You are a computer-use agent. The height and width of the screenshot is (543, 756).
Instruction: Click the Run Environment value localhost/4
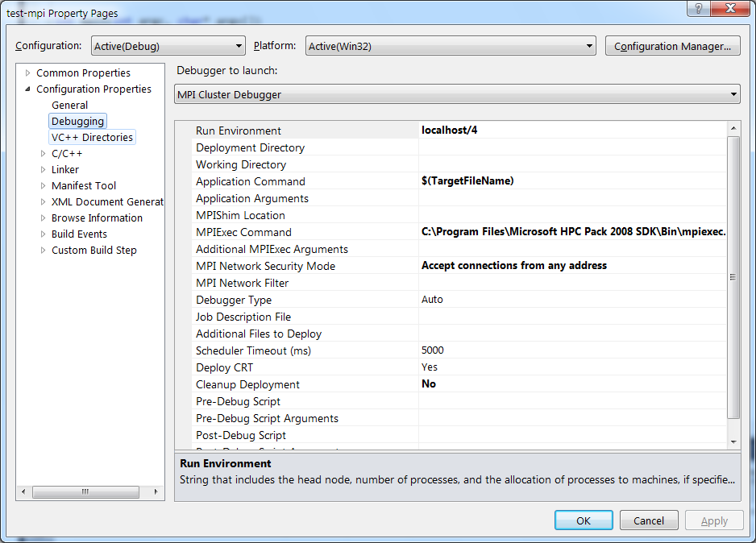click(x=450, y=130)
